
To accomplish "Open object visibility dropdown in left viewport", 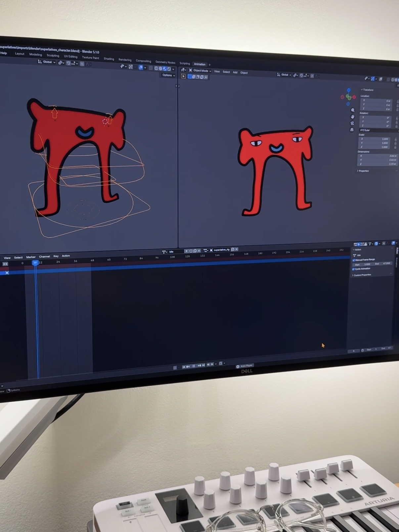I will 123,66.
